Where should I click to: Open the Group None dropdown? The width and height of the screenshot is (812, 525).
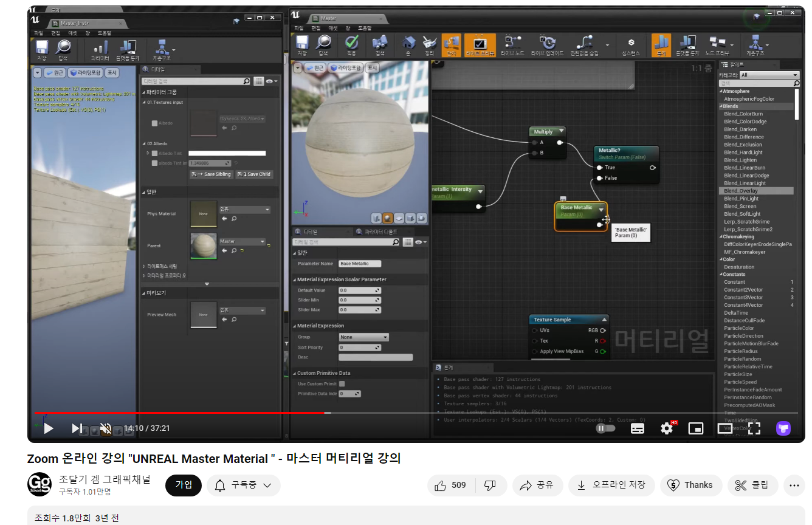[x=364, y=337]
